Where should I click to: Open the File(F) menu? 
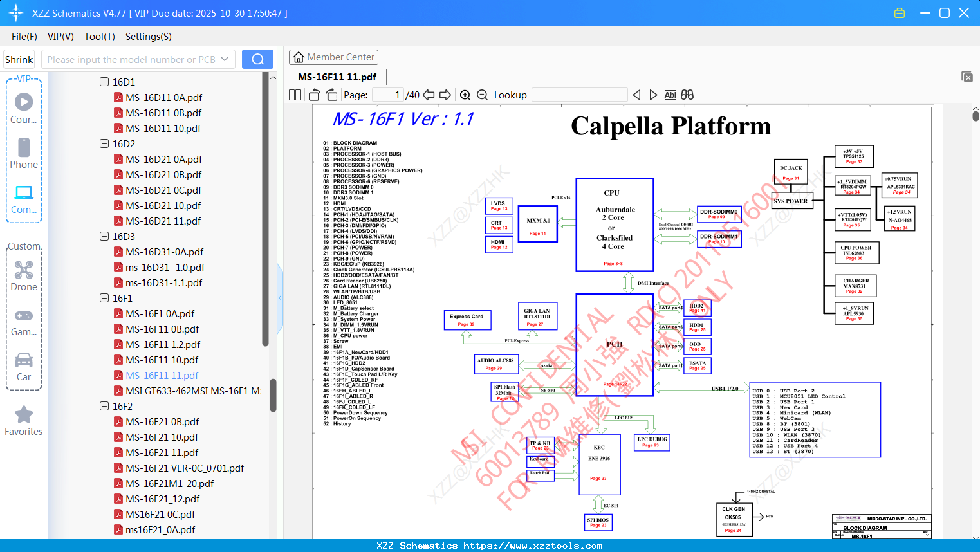[24, 37]
